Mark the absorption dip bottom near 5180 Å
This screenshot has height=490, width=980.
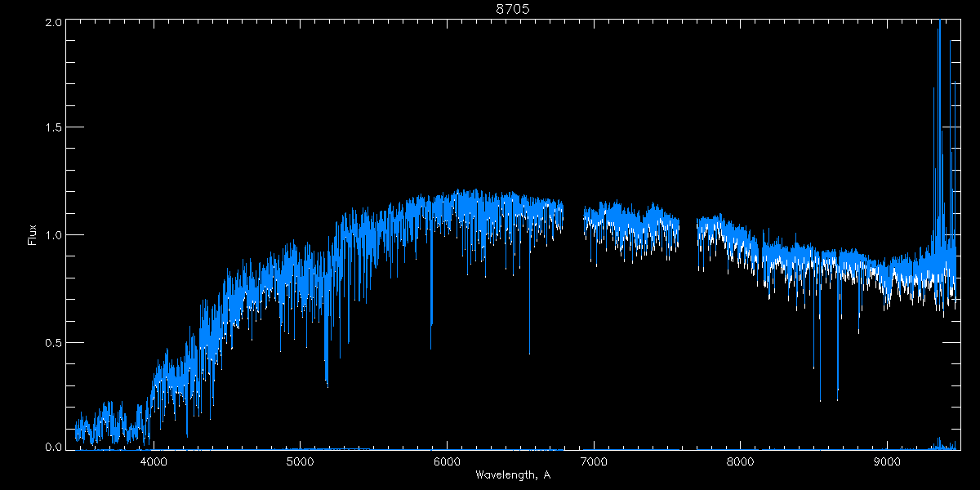327,382
